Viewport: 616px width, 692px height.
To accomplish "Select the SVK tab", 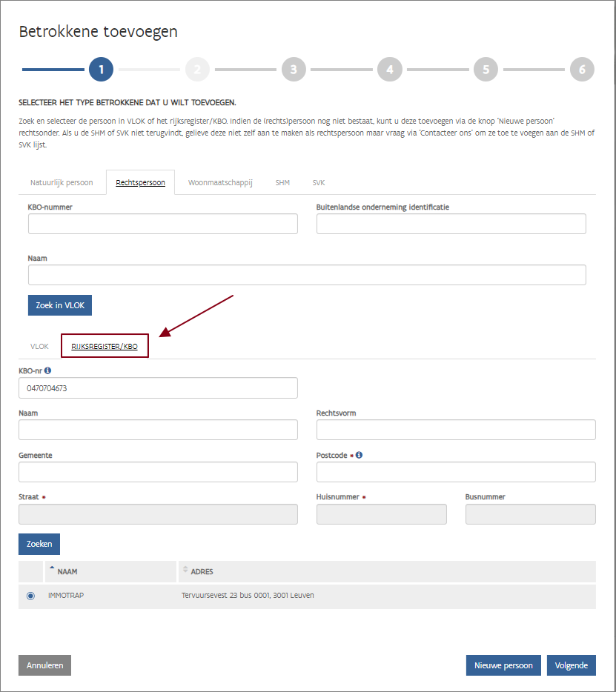I will coord(318,182).
